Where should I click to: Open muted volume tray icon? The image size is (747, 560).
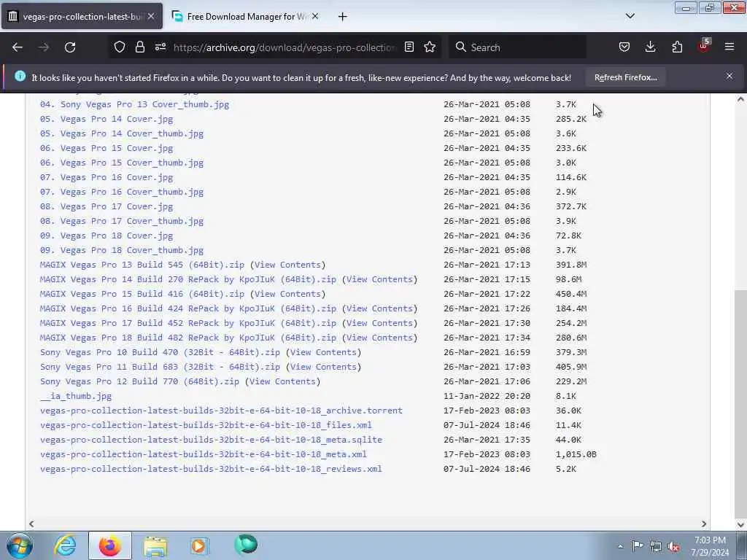pyautogui.click(x=673, y=546)
